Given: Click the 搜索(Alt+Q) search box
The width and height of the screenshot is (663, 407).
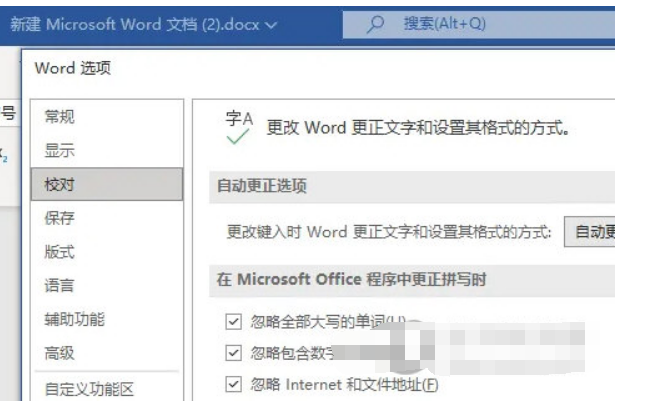Looking at the screenshot, I should click(x=479, y=24).
